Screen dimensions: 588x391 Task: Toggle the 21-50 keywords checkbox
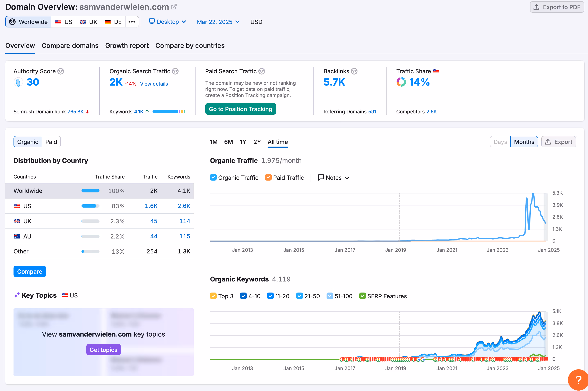[x=300, y=296]
